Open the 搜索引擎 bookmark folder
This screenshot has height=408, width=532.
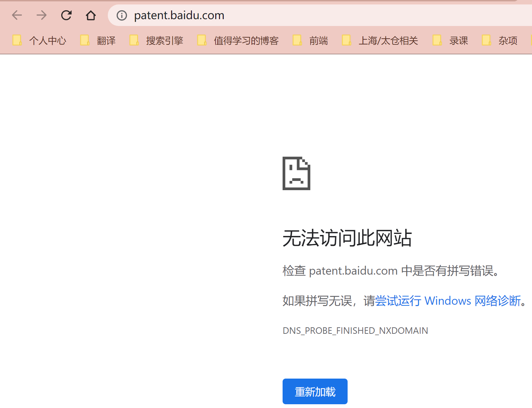(157, 41)
